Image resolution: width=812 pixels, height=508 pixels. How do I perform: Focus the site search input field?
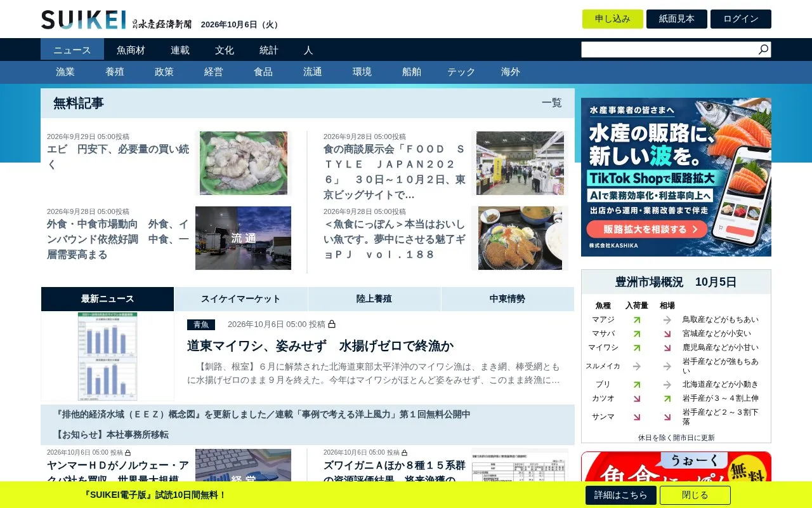click(669, 50)
